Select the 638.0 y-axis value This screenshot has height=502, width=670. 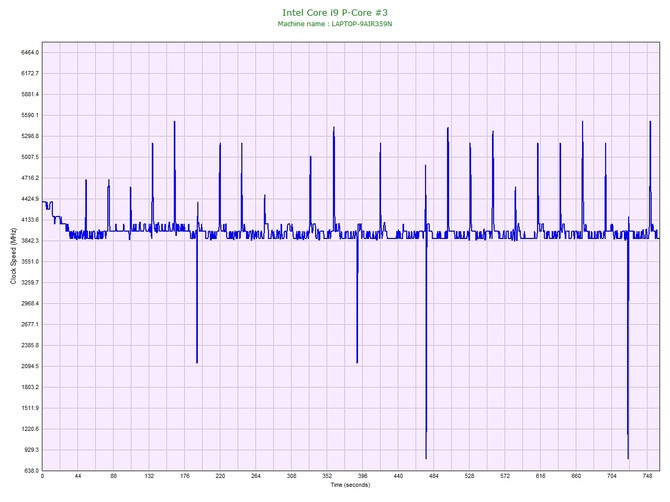[x=31, y=471]
